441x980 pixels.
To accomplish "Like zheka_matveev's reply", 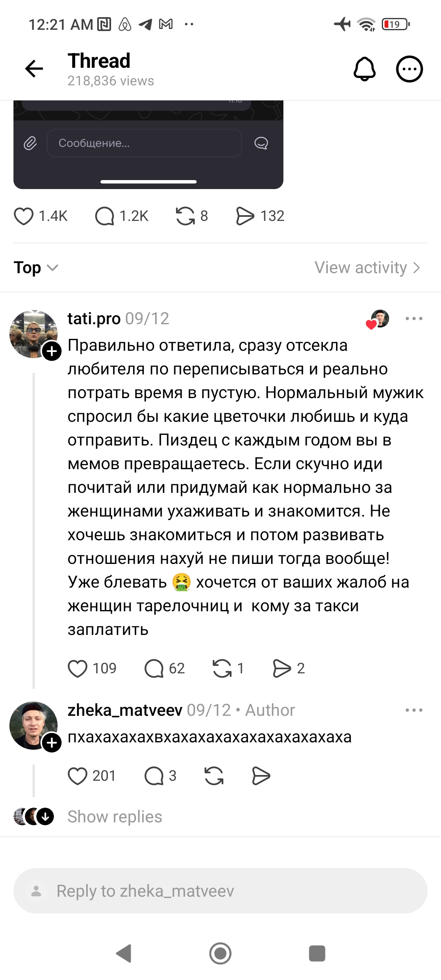I will pos(78,776).
